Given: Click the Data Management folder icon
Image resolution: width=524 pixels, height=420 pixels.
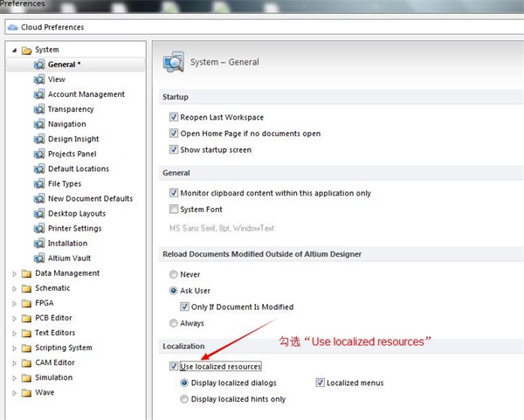Looking at the screenshot, I should click(x=26, y=273).
